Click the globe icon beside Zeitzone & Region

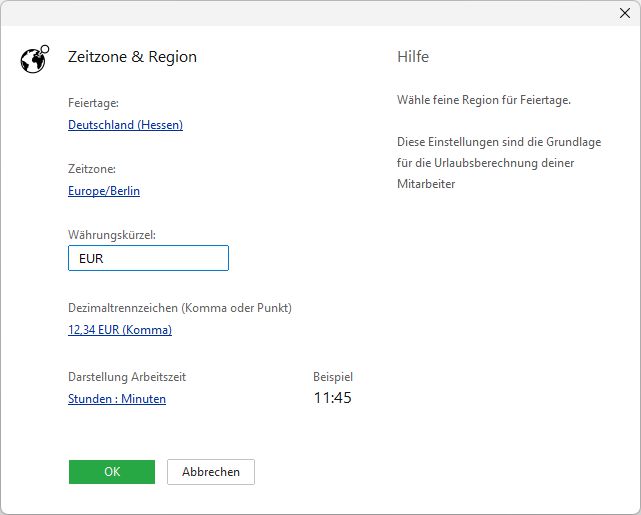(34, 59)
